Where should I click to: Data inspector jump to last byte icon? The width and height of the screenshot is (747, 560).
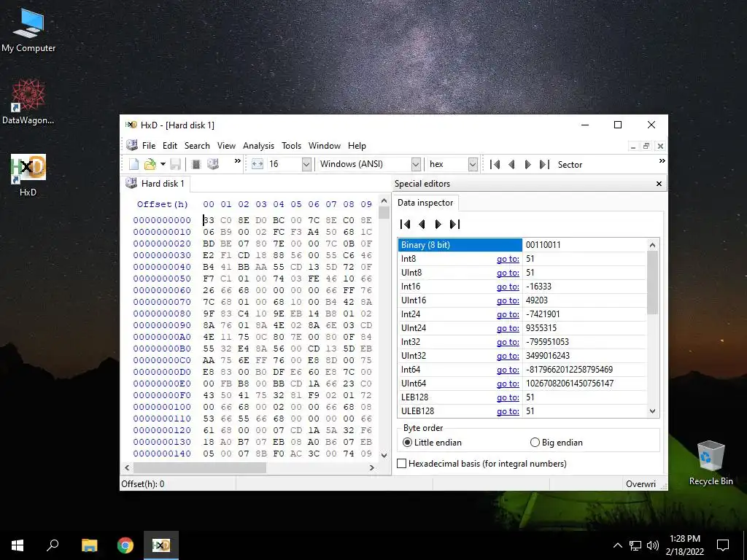[x=454, y=225]
